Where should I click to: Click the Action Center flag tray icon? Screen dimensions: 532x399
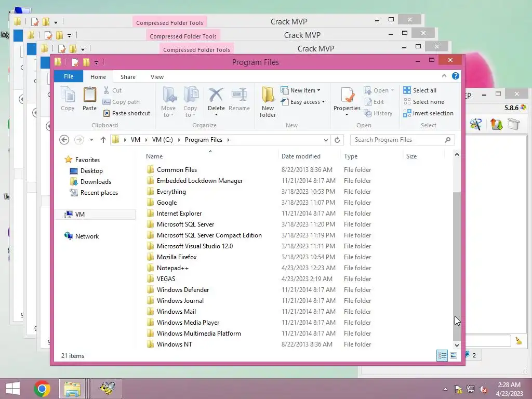[458, 390]
